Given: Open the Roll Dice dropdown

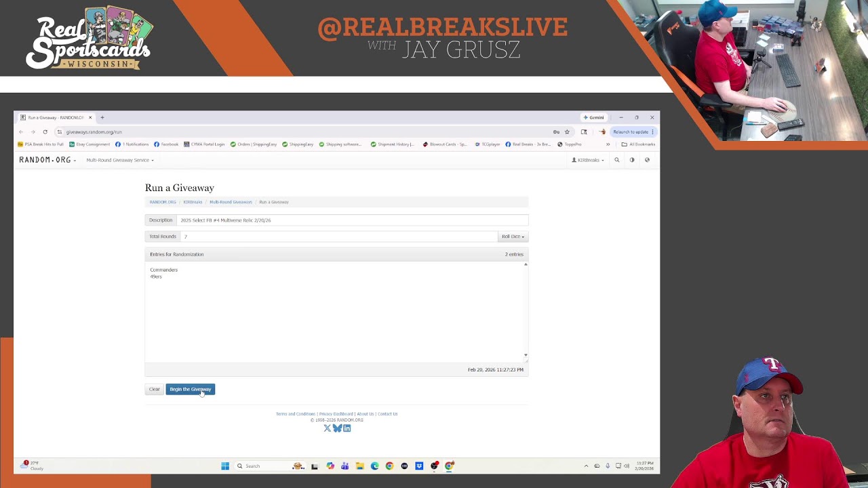Looking at the screenshot, I should tap(513, 237).
